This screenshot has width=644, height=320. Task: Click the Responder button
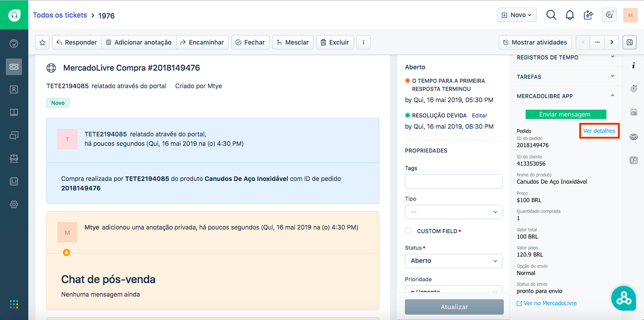pos(77,42)
